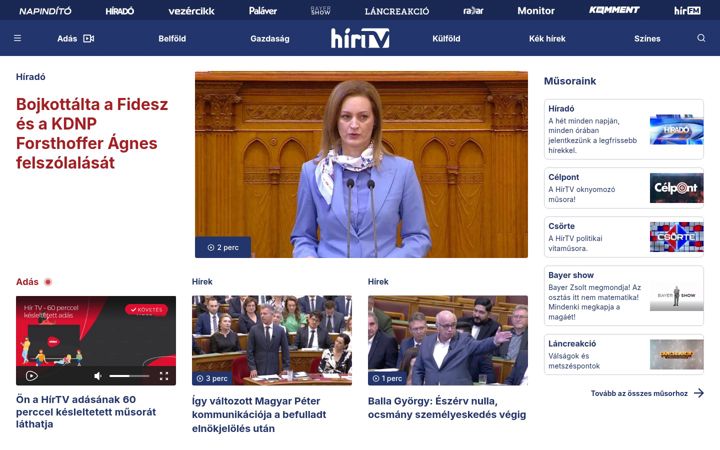This screenshot has width=720, height=450.
Task: Mute the live stream player volume
Action: pos(98,376)
